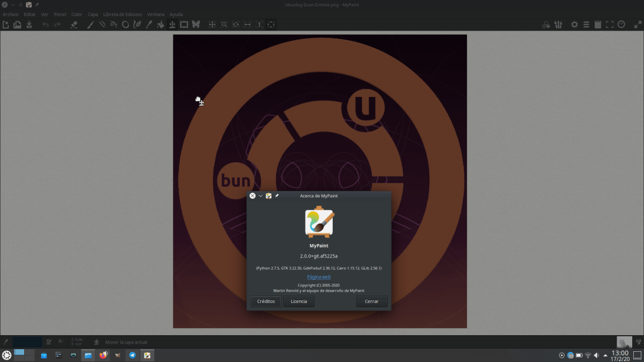
Task: Open the Layers panel icon
Action: (586, 24)
